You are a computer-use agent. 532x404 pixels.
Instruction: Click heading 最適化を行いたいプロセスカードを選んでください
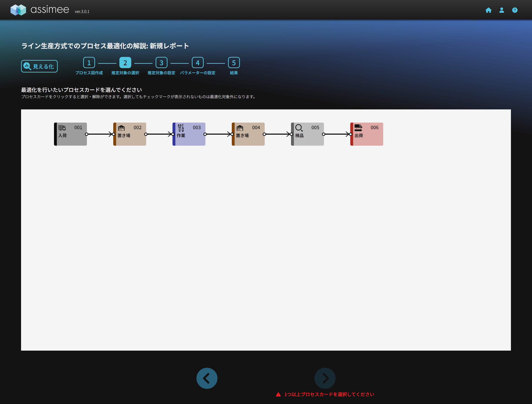coord(81,90)
